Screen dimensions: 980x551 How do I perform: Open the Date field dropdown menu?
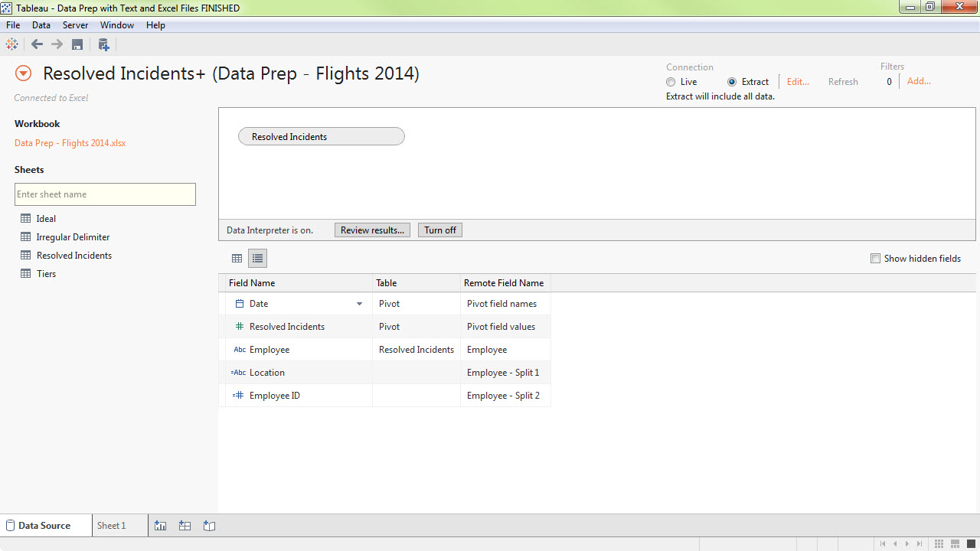click(359, 303)
